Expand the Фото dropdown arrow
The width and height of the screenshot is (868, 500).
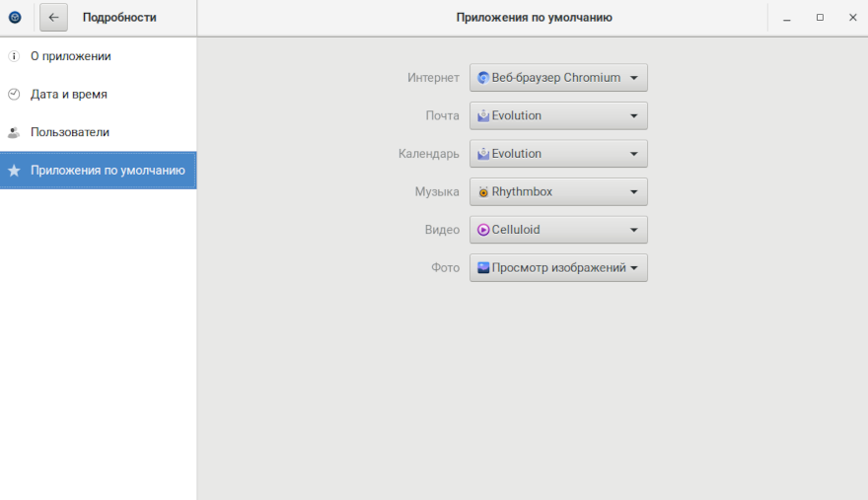pos(634,268)
